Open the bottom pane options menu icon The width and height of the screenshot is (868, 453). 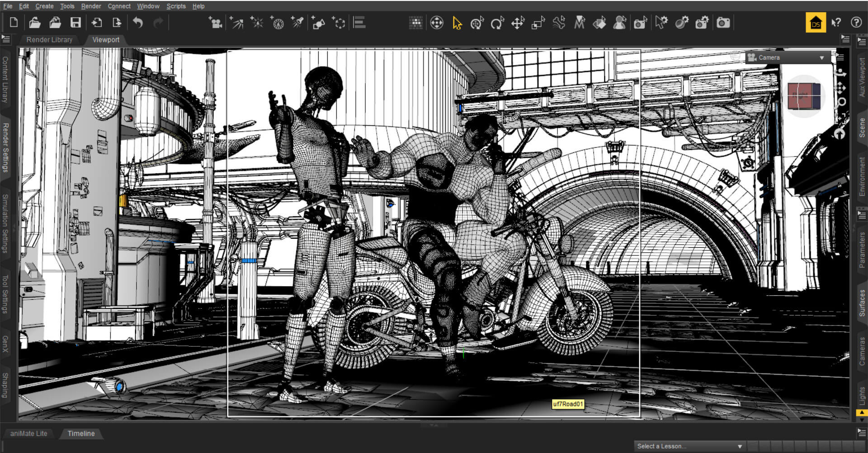point(862,433)
